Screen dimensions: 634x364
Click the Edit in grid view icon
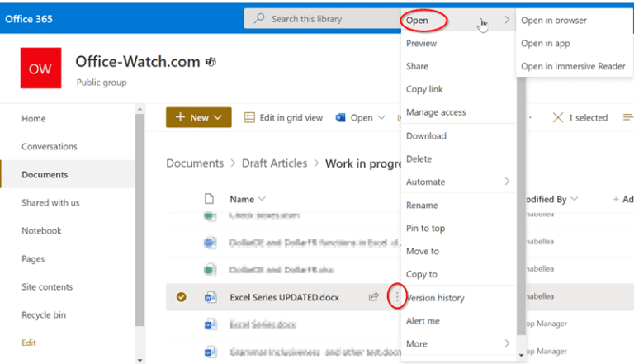pyautogui.click(x=249, y=118)
